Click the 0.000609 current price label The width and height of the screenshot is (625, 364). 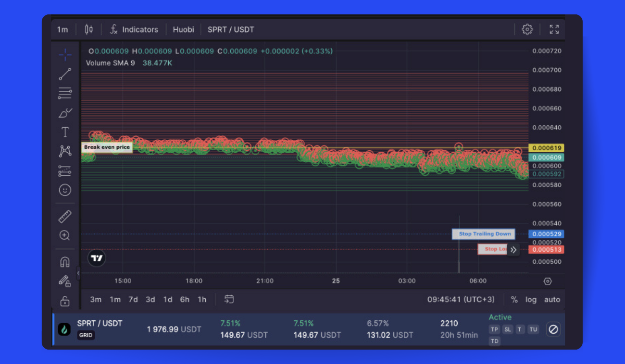point(546,157)
